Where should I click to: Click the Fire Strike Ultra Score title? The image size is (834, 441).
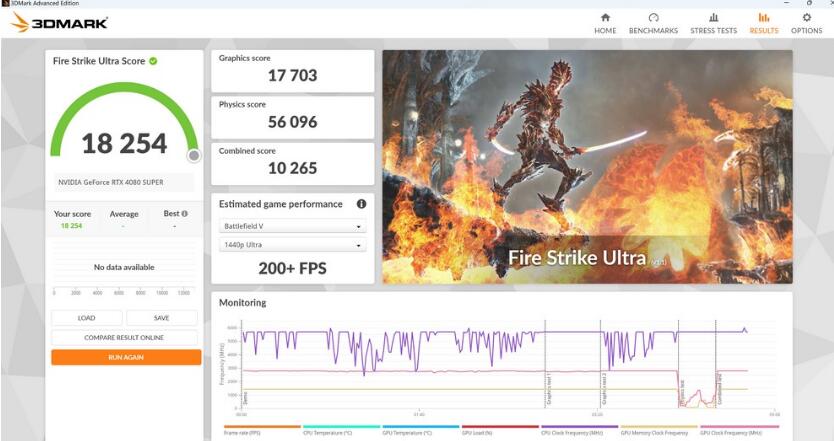tap(99, 61)
